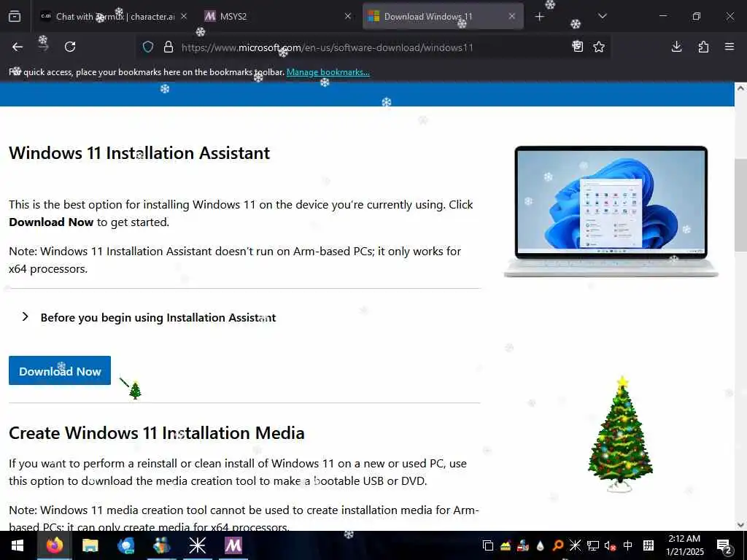
Task: Bookmark this page with the star icon
Action: [599, 47]
